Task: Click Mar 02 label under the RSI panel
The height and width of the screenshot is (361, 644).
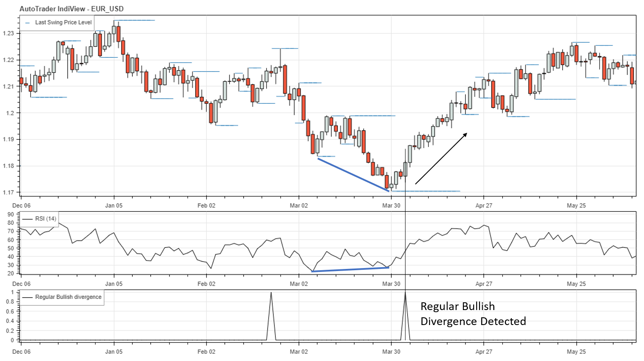Action: (x=299, y=284)
